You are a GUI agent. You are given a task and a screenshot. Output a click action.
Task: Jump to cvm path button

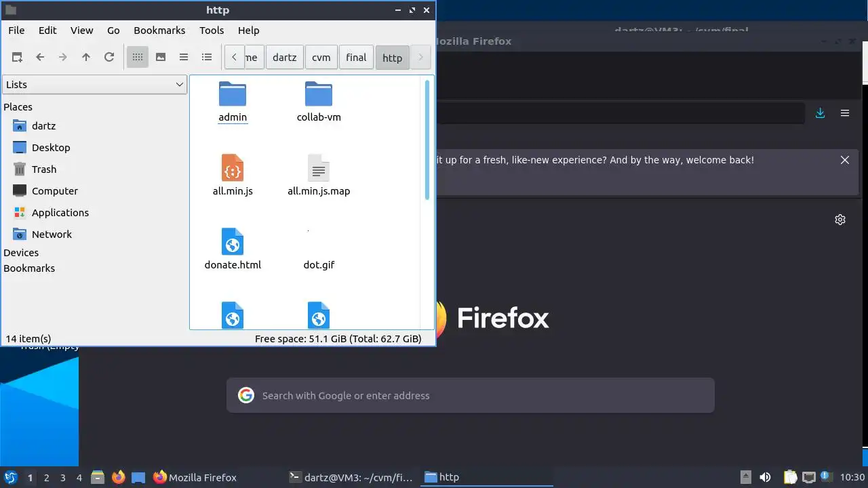point(321,58)
